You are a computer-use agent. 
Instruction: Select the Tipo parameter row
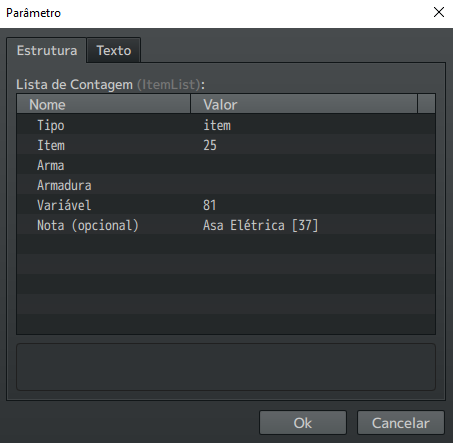[226, 124]
